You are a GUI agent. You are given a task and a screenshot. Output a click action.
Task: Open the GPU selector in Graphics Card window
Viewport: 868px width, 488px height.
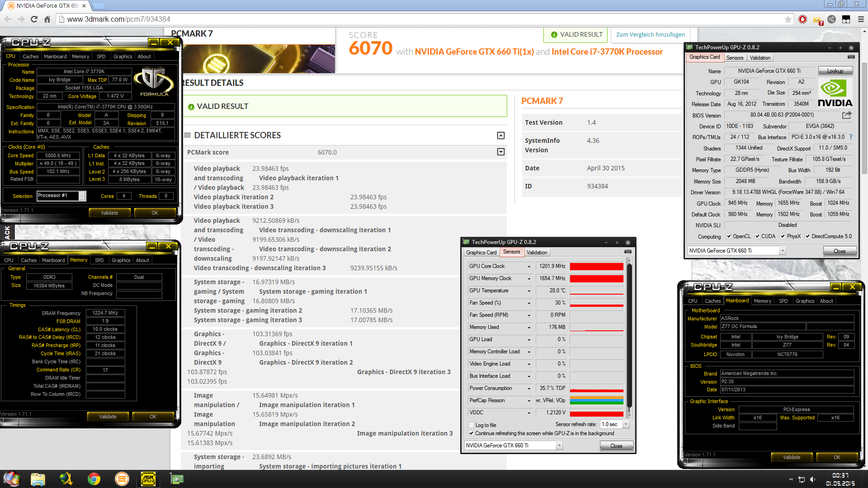783,251
